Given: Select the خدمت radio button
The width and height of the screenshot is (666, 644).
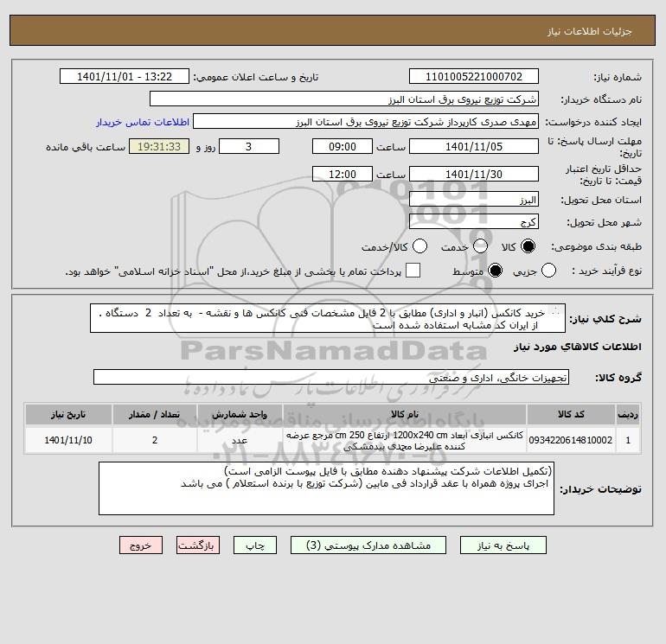Looking at the screenshot, I should (x=480, y=246).
